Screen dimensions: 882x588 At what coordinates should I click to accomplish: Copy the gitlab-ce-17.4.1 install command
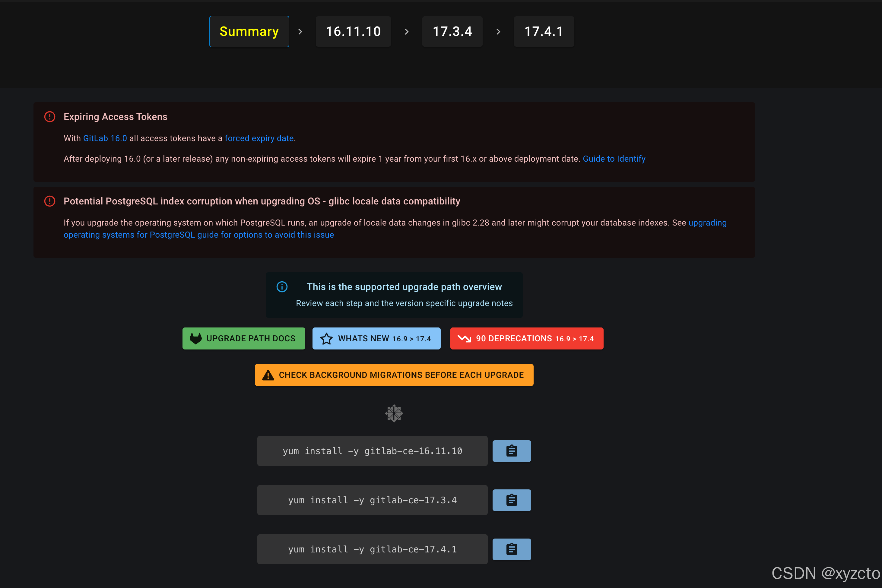[511, 549]
